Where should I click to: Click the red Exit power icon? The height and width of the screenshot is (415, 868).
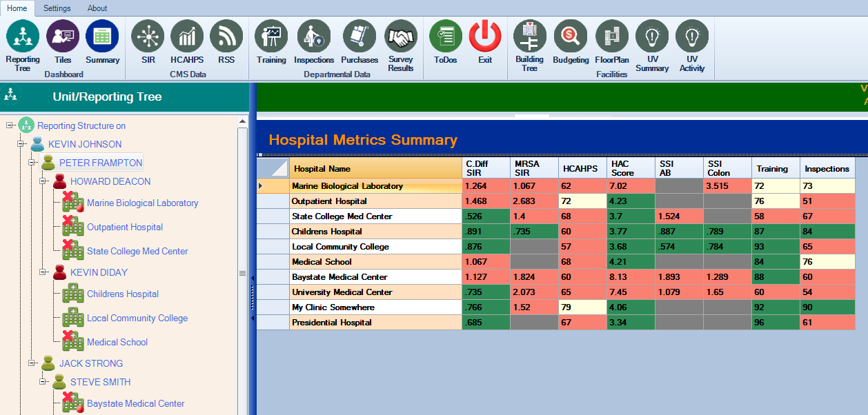tap(485, 37)
